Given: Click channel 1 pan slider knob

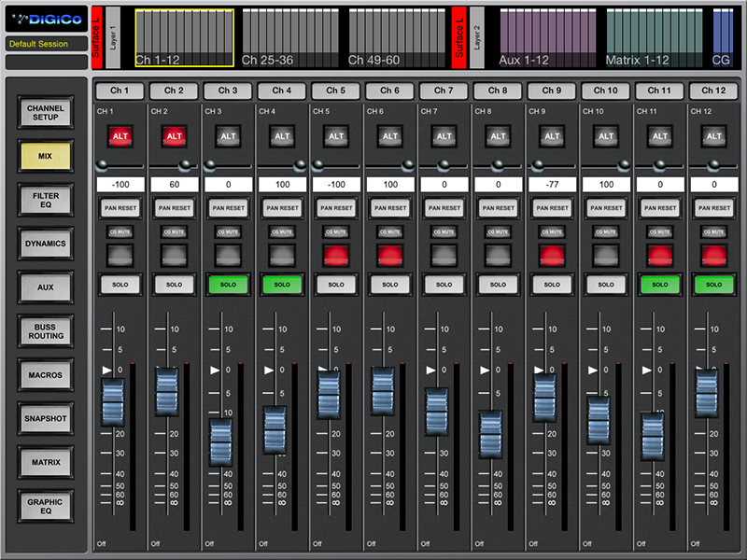Looking at the screenshot, I should point(102,165).
